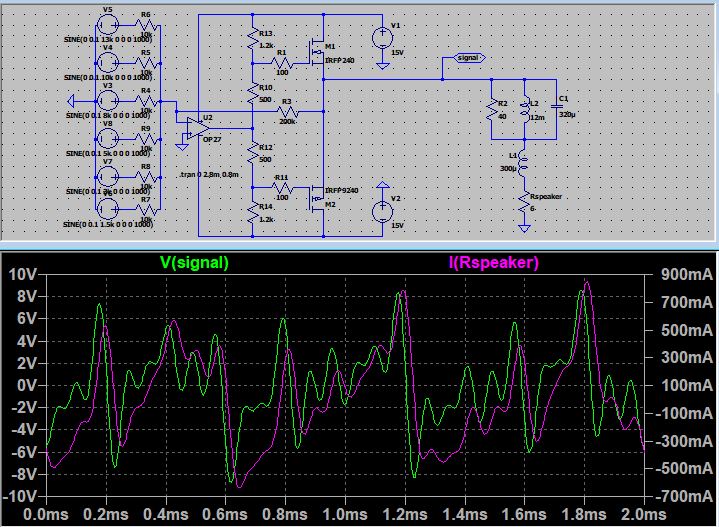This screenshot has width=719, height=527.
Task: Select the R6 10k input resistor
Action: (146, 25)
